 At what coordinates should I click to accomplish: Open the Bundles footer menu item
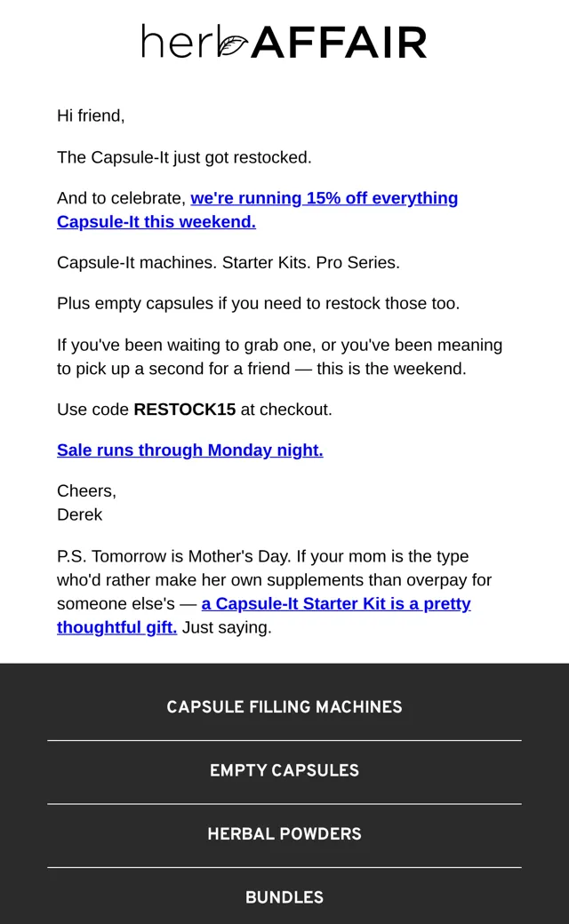(x=284, y=897)
